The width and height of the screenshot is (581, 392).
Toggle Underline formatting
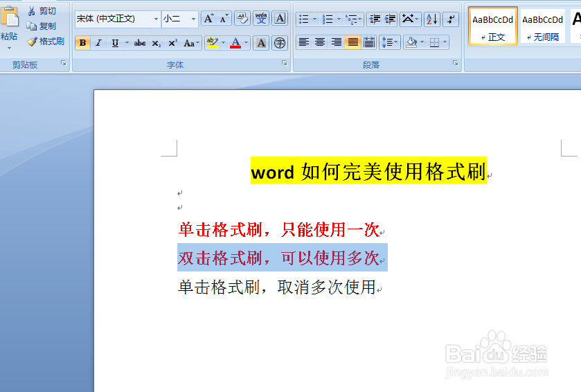coord(115,43)
